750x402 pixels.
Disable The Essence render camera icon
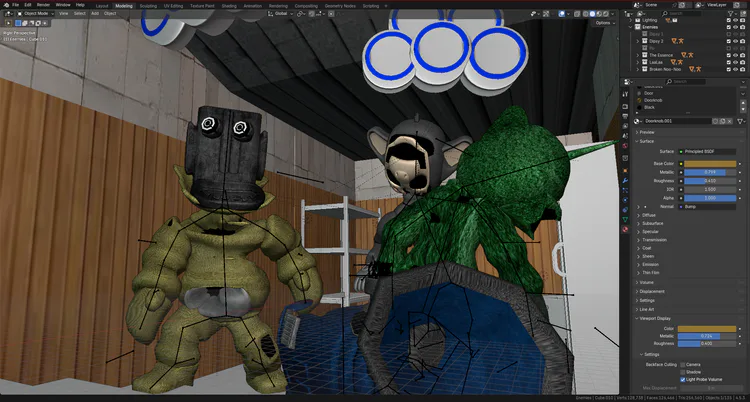(742, 55)
